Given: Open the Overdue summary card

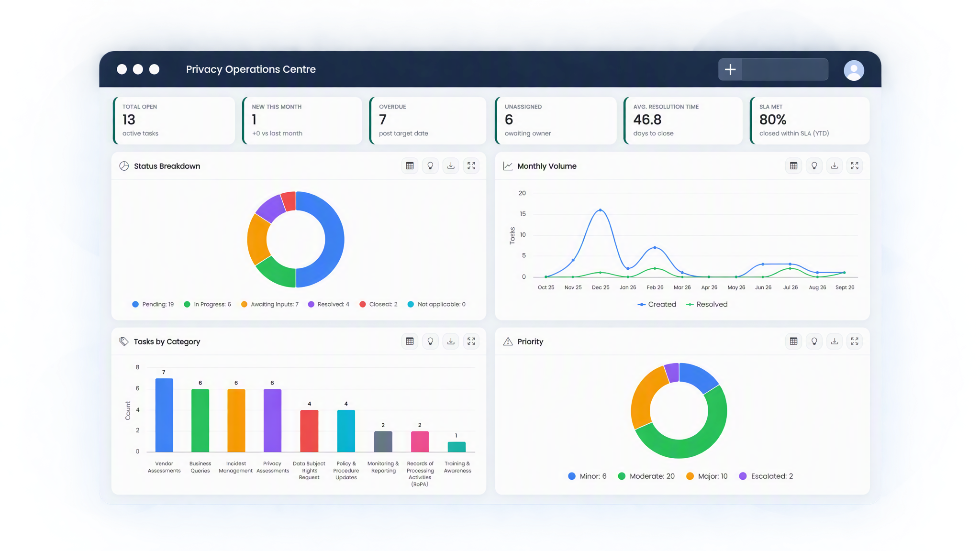Looking at the screenshot, I should click(428, 121).
